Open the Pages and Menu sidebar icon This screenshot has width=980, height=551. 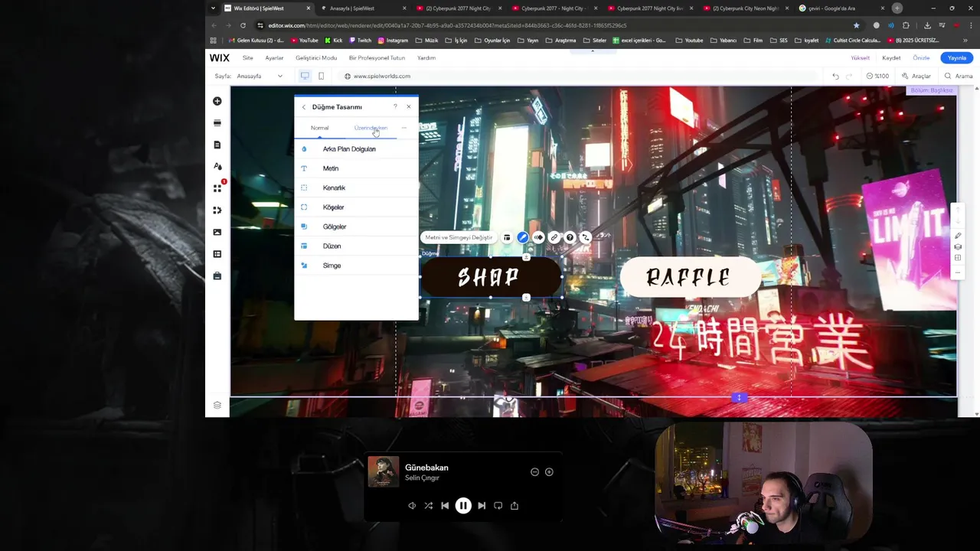[217, 145]
